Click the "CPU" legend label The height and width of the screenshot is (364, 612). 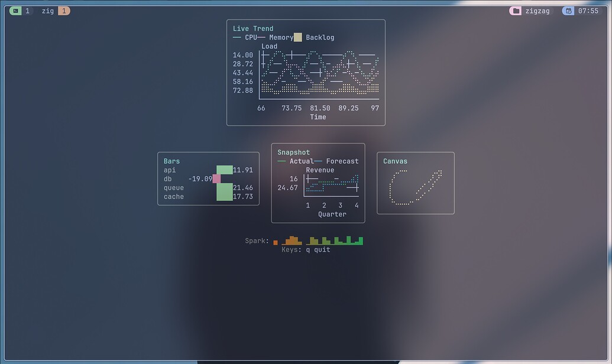click(x=251, y=37)
